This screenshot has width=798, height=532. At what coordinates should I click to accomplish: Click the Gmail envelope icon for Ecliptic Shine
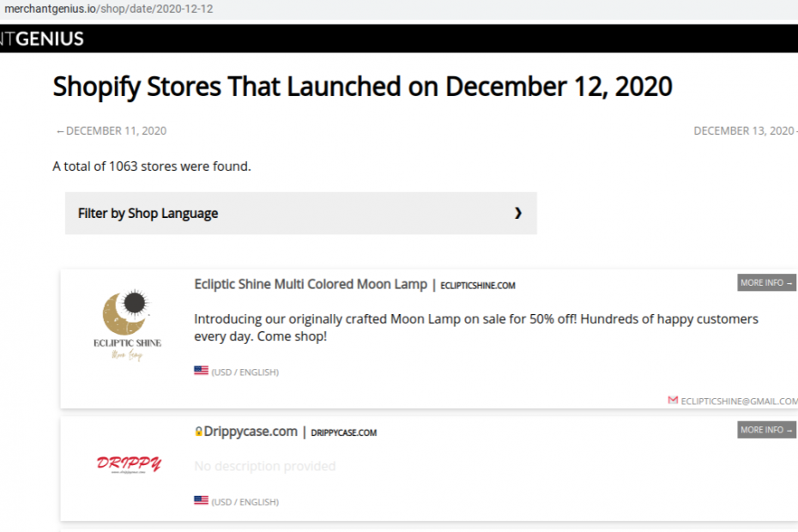coord(673,400)
